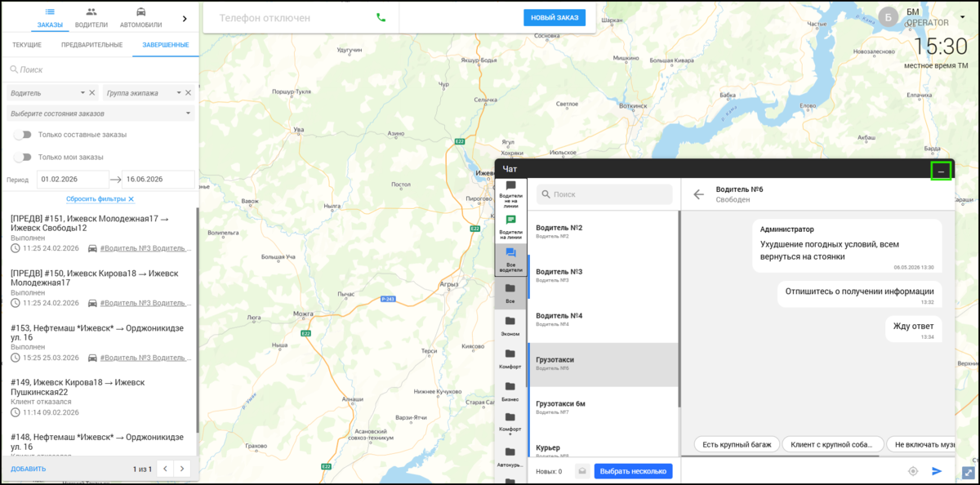Go to previous page of orders
The image size is (980, 485).
point(165,469)
